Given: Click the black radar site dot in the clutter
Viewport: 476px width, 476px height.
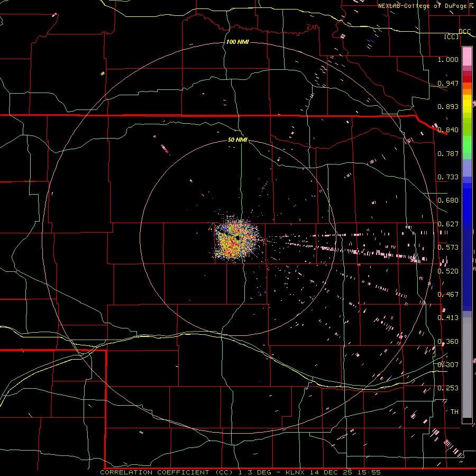Looking at the screenshot, I should [x=237, y=239].
